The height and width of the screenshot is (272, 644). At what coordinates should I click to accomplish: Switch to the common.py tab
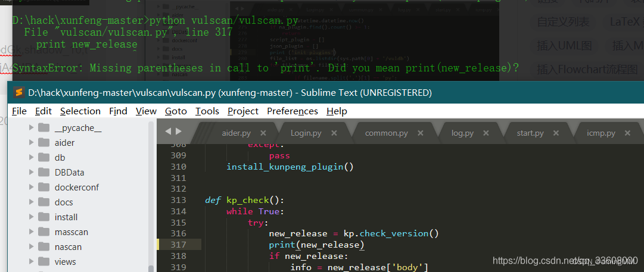387,133
